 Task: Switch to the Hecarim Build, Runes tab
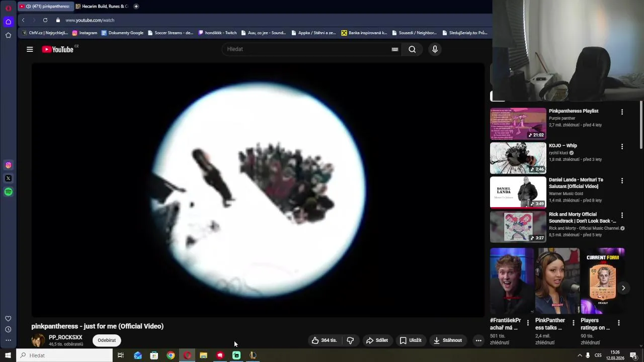[102, 7]
